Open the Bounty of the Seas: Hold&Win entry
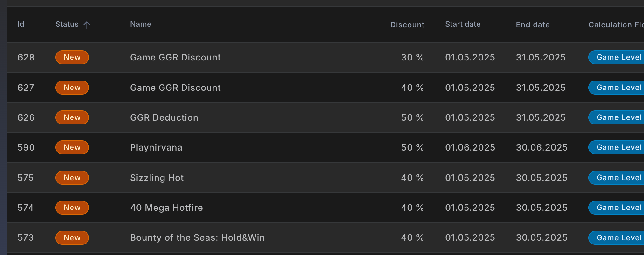This screenshot has width=644, height=255. [197, 237]
